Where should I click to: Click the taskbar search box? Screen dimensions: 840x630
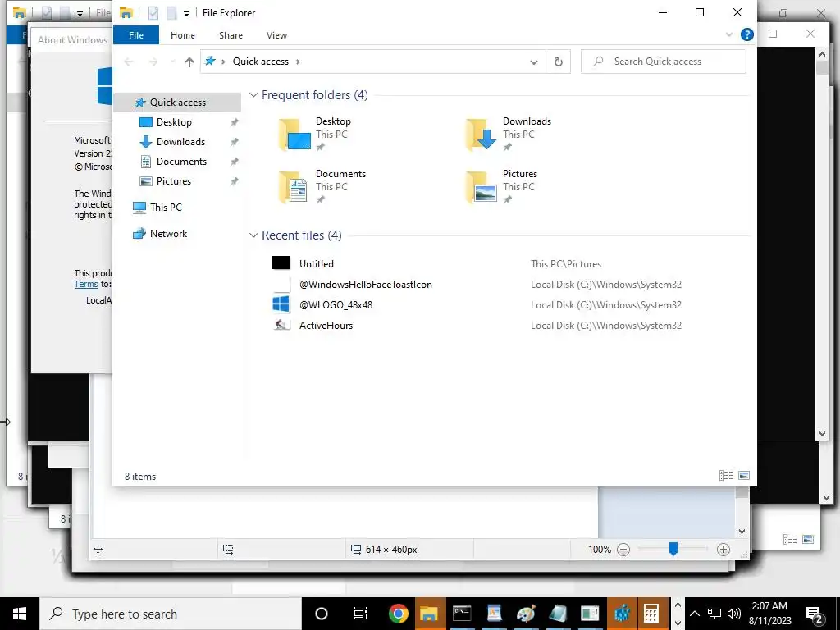coord(171,614)
